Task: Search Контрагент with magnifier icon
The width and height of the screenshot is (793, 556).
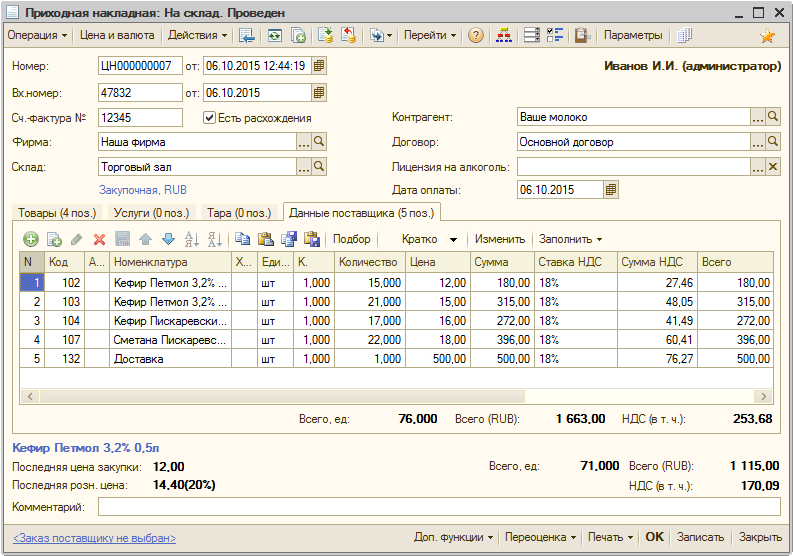Action: click(773, 117)
